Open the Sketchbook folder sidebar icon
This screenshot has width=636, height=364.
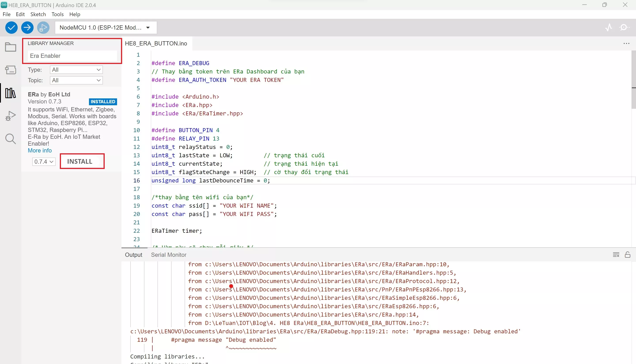pos(11,47)
